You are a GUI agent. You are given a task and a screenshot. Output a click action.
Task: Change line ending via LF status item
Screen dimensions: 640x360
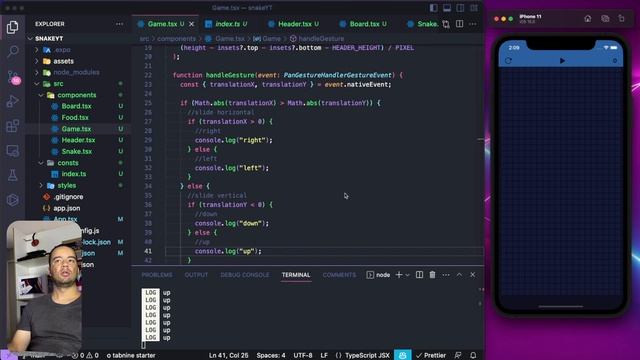(x=324, y=355)
